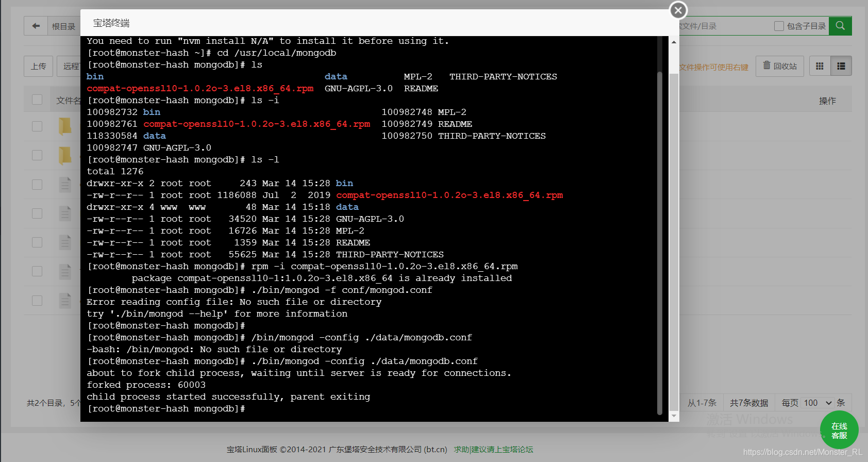The image size is (868, 462).
Task: Close the 宝塔终端 terminal dialog
Action: point(678,10)
